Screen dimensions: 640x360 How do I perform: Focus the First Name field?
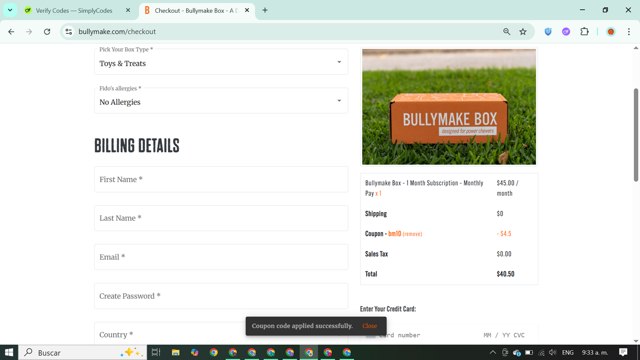coord(221,179)
